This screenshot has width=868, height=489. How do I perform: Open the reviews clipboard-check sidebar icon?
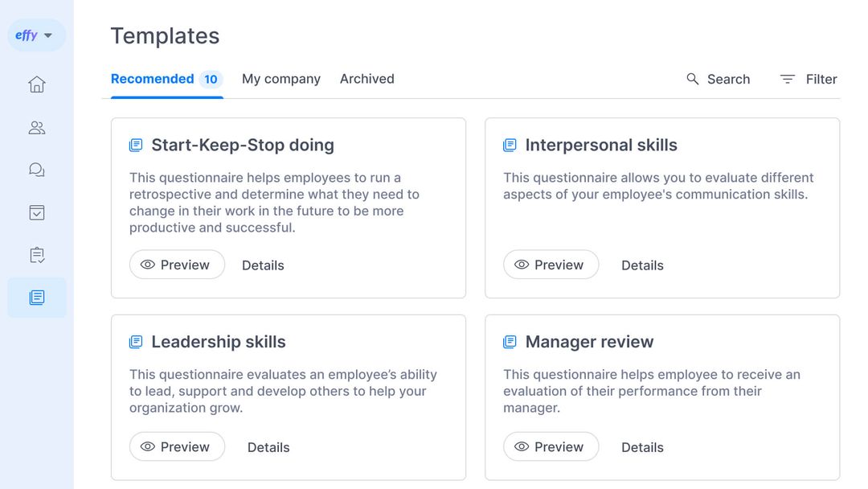pyautogui.click(x=36, y=255)
